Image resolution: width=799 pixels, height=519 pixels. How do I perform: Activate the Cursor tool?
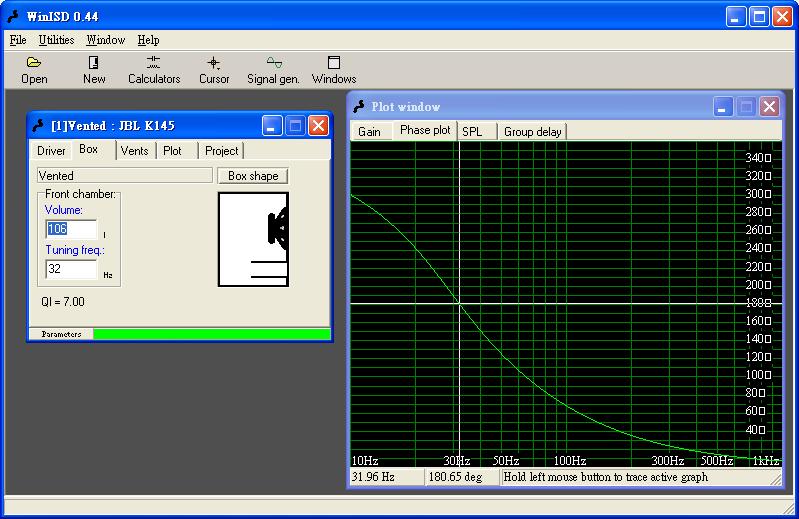pyautogui.click(x=214, y=69)
